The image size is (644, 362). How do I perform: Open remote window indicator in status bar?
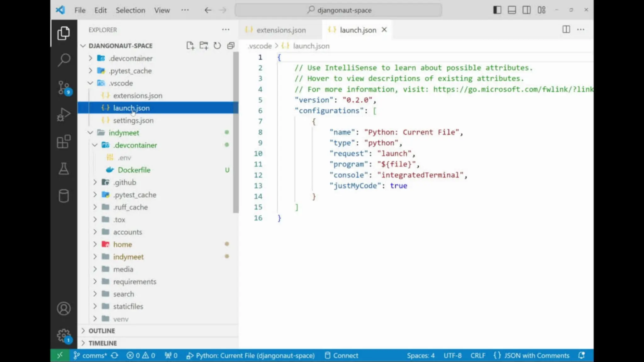coord(59,355)
